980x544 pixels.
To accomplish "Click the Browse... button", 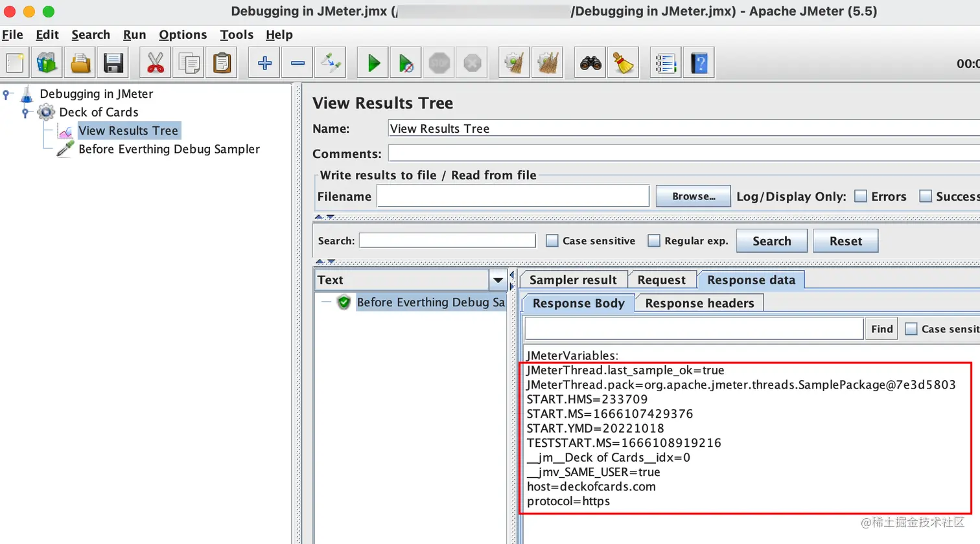I will pyautogui.click(x=694, y=196).
